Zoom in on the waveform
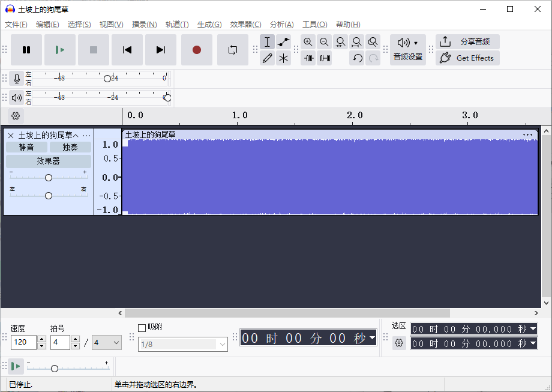The width and height of the screenshot is (552, 392). [308, 42]
